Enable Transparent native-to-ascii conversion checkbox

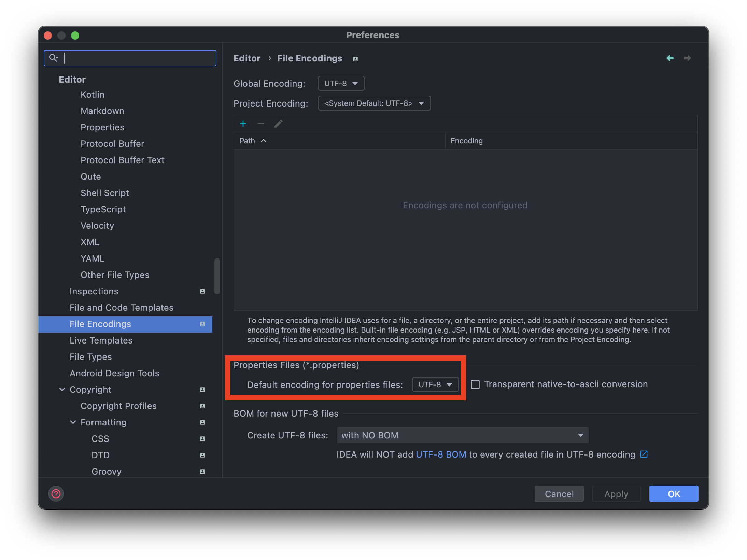point(475,384)
